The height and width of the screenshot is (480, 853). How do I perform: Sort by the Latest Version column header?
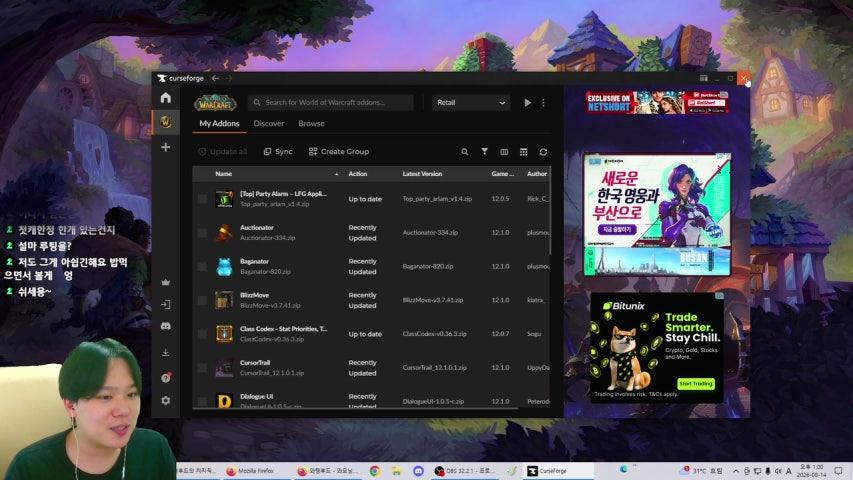pyautogui.click(x=422, y=174)
